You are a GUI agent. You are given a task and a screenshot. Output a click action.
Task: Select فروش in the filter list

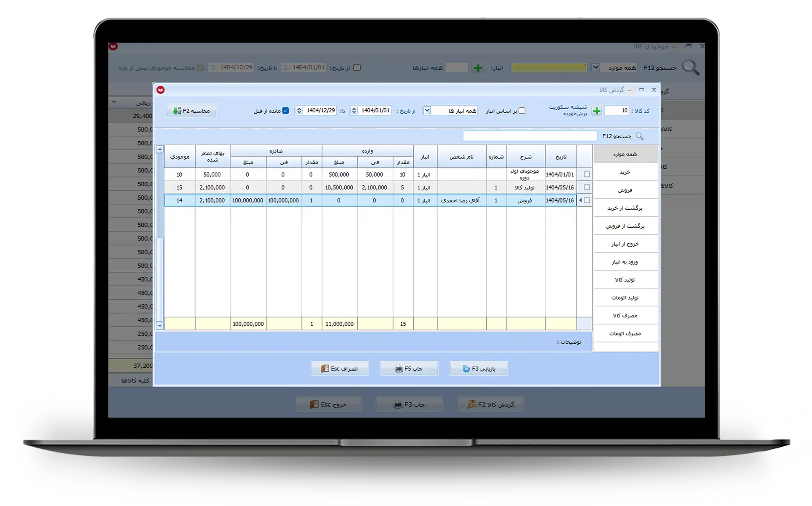[x=625, y=190]
